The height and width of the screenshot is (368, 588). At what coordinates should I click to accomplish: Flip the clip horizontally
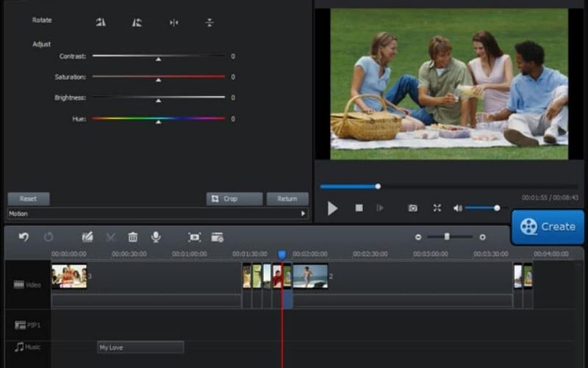(173, 22)
